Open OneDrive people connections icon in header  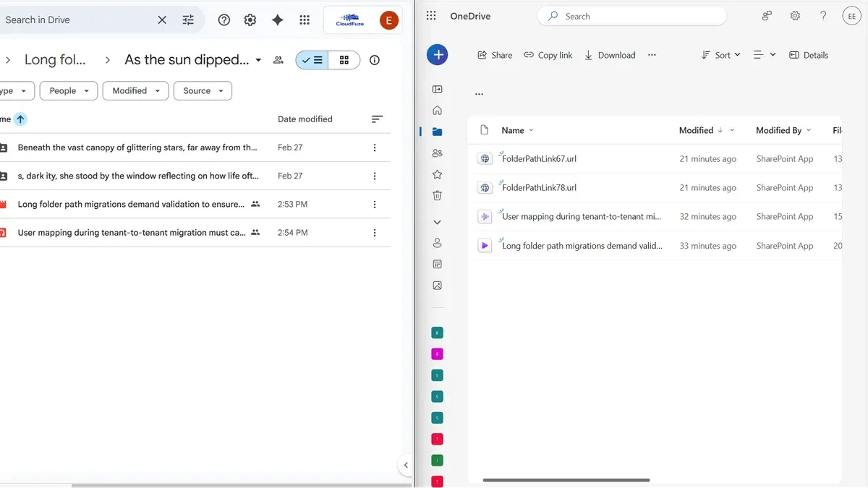click(767, 16)
